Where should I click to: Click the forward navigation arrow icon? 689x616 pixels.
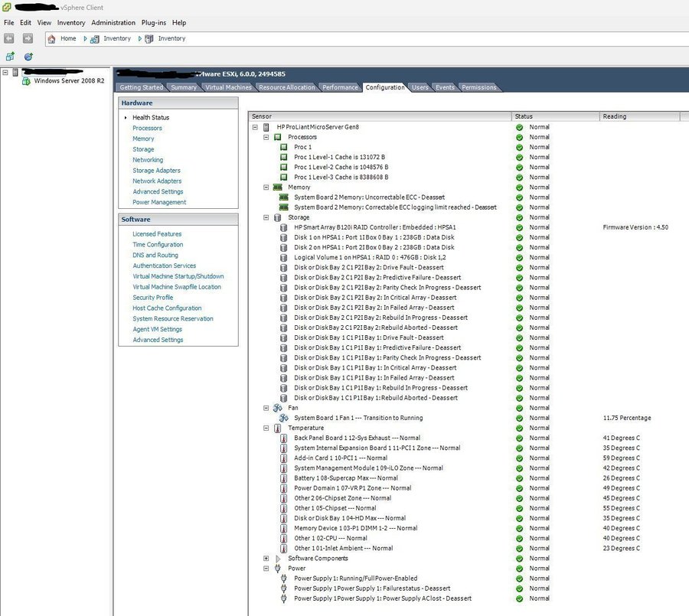(x=28, y=38)
